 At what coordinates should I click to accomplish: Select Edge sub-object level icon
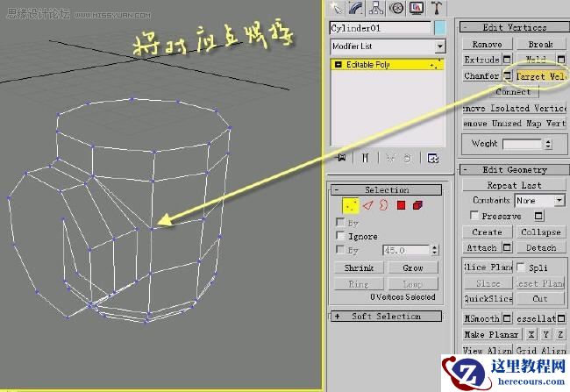coord(368,205)
